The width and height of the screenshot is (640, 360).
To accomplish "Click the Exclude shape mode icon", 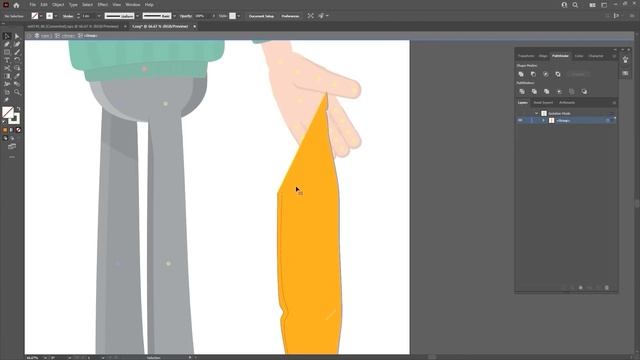I will point(558,74).
